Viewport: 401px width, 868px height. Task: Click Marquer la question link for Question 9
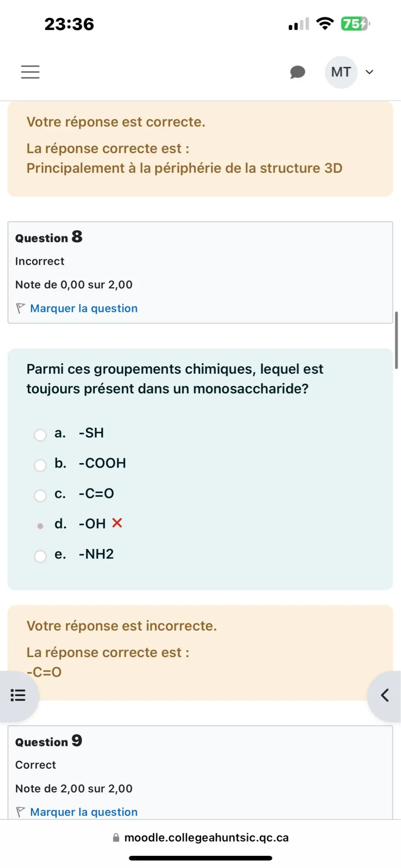[x=84, y=812]
